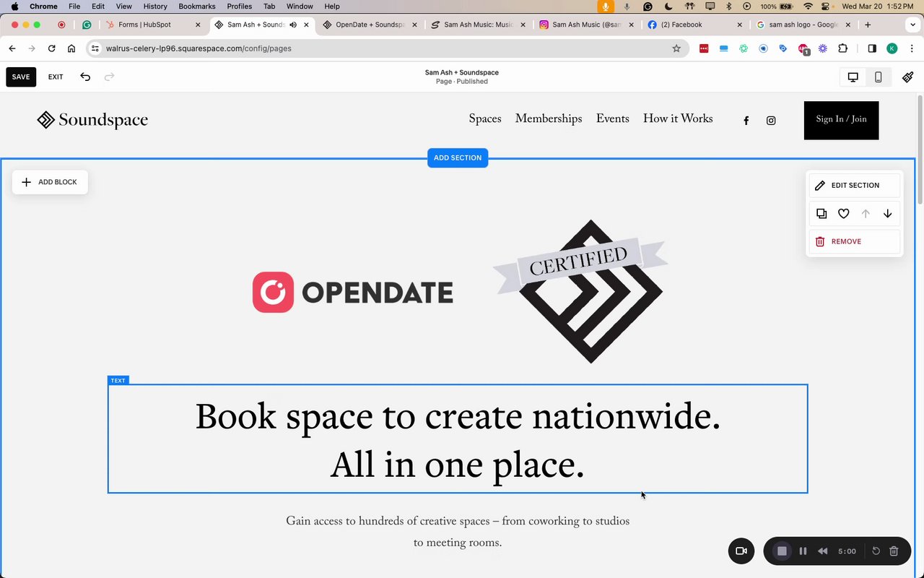Image resolution: width=924 pixels, height=578 pixels.
Task: Click the page vertical scrollbar
Action: click(x=920, y=150)
